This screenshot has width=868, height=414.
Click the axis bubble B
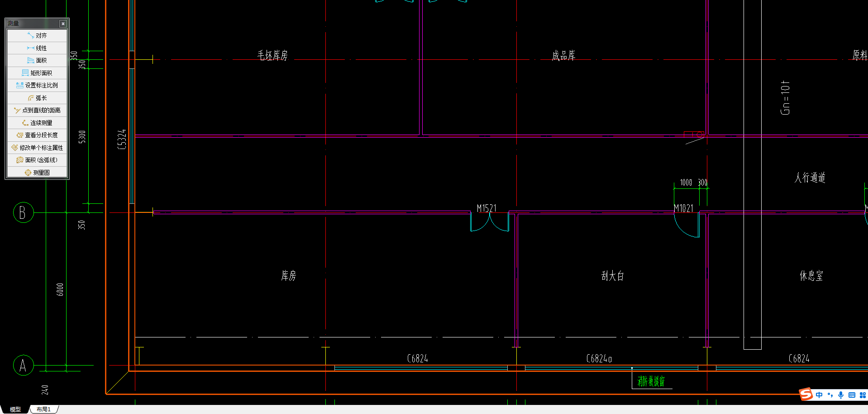tap(24, 212)
